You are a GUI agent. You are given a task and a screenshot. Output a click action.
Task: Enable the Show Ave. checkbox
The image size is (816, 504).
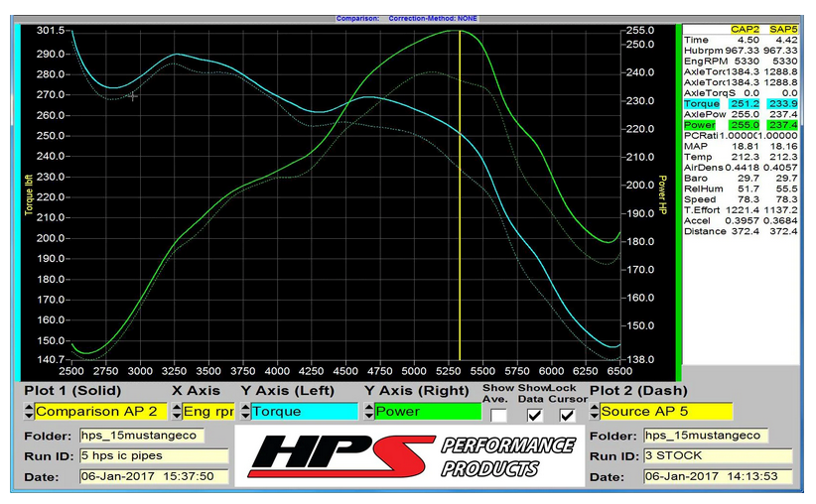tap(498, 415)
